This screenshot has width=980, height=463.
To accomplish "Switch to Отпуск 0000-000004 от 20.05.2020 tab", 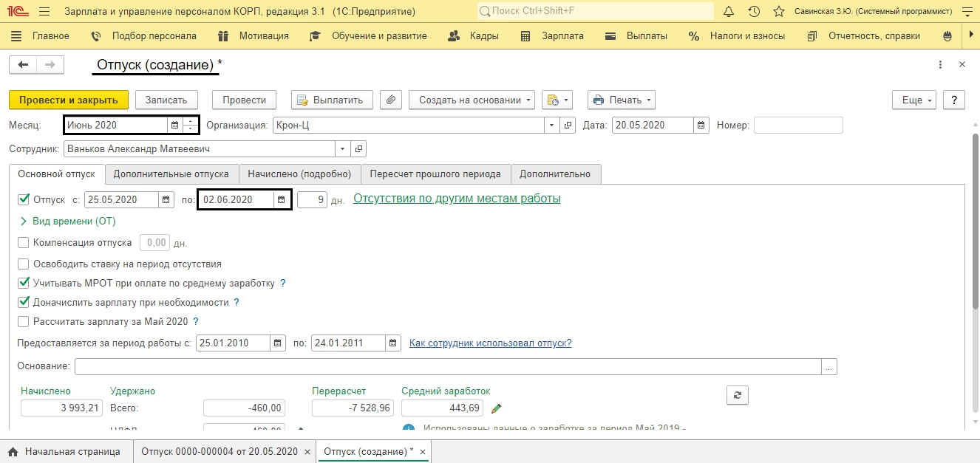I will click(x=220, y=451).
